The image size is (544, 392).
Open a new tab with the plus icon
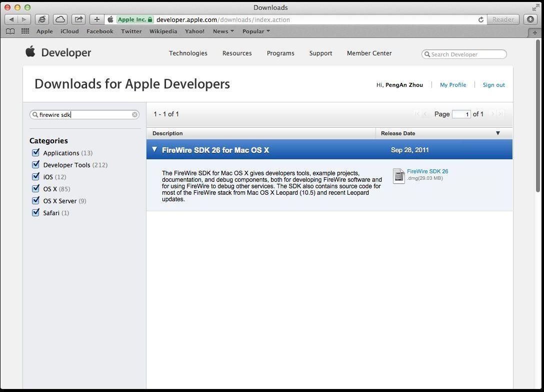point(96,19)
